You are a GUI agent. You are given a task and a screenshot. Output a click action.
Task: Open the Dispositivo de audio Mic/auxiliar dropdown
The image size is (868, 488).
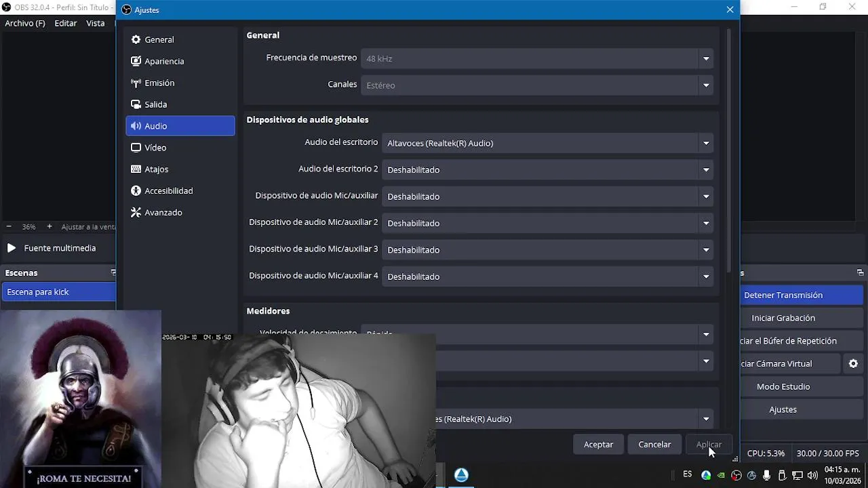click(547, 197)
